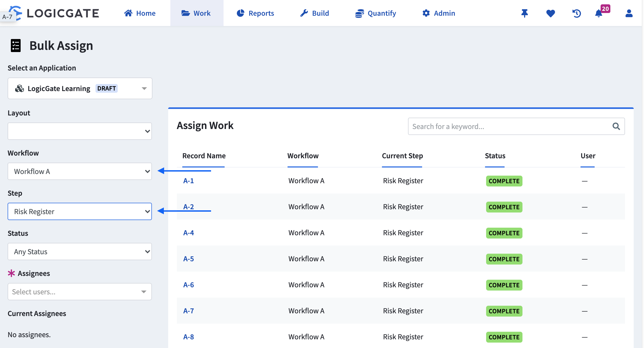Sort by Workflow column header
Image resolution: width=644 pixels, height=348 pixels.
[x=303, y=156]
